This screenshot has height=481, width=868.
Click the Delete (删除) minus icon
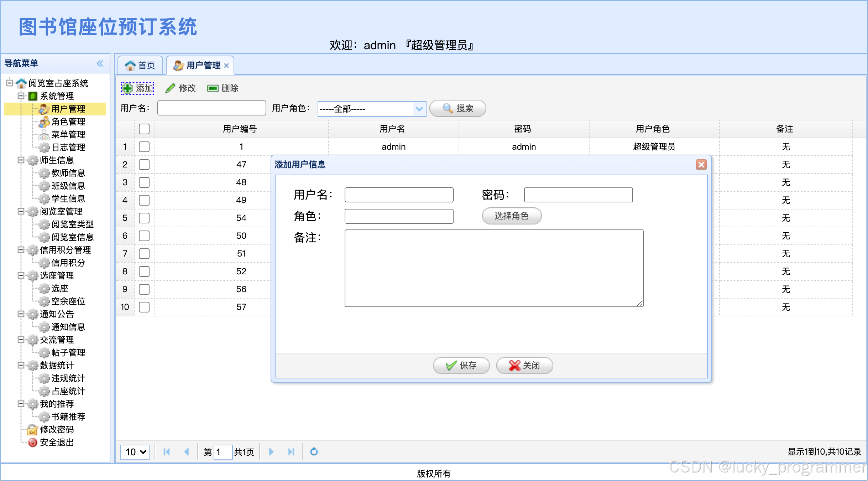(213, 88)
